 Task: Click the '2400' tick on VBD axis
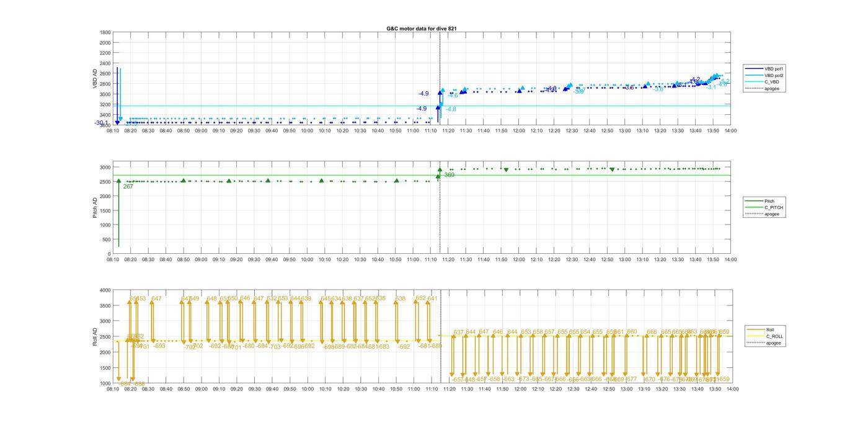tap(105, 63)
